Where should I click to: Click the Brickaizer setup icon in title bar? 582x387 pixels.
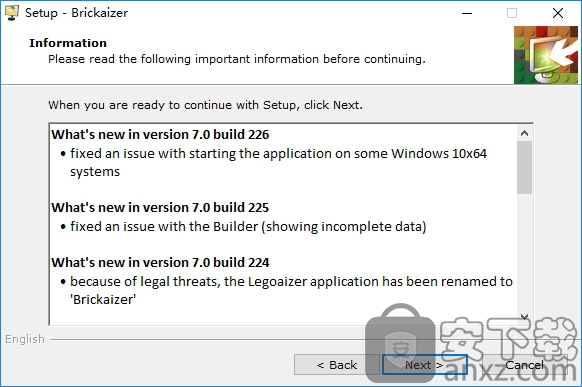point(12,13)
